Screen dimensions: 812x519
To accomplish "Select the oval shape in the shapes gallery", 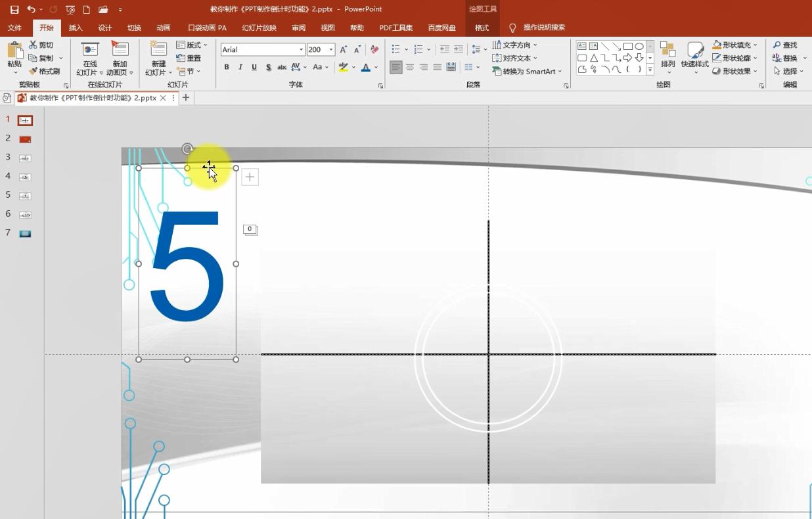I will [639, 46].
